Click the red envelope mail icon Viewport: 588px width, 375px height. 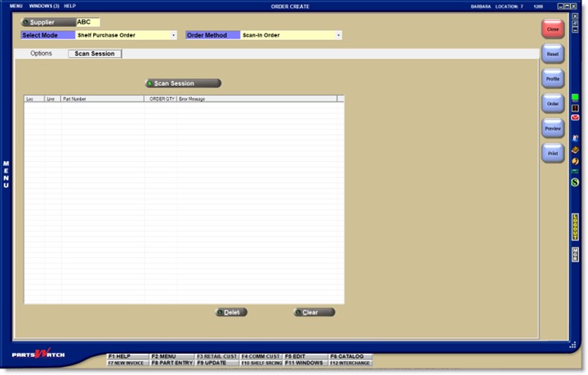point(575,118)
